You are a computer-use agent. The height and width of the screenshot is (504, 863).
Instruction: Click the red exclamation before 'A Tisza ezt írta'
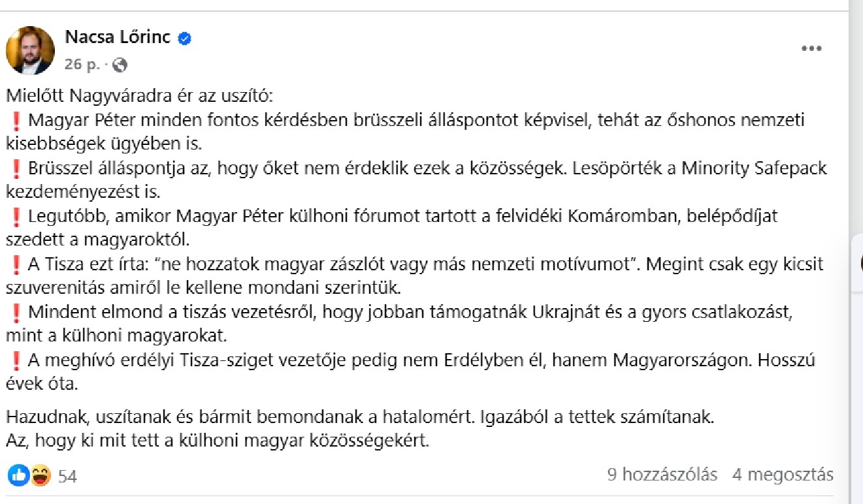coord(17,264)
